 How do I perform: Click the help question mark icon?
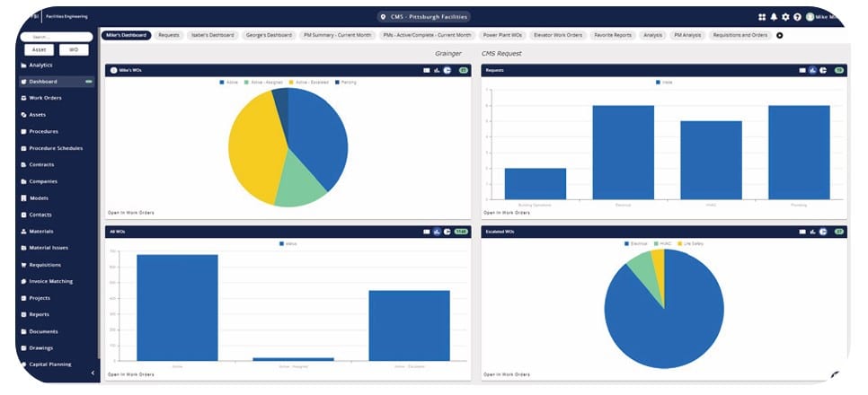[797, 17]
